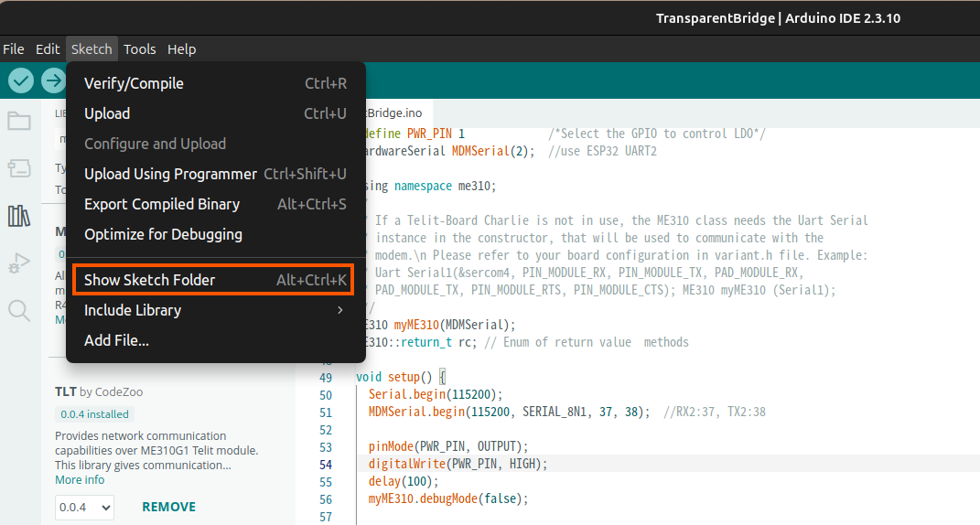
Task: Click the namespace me310 line
Action: [x=431, y=186]
